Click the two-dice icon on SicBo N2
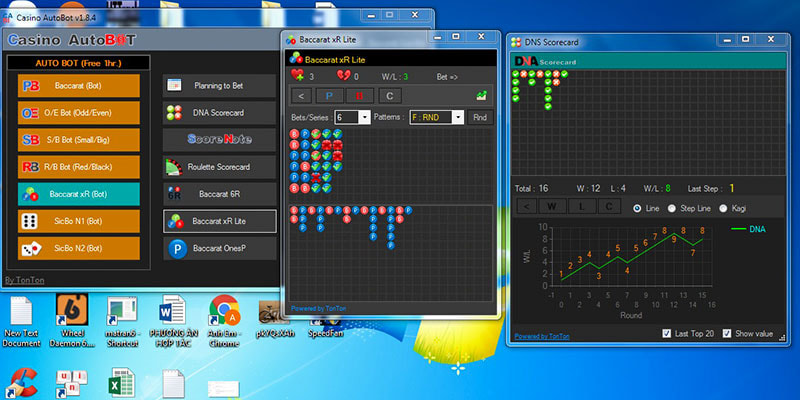Screen dimensions: 800x400 click(31, 248)
